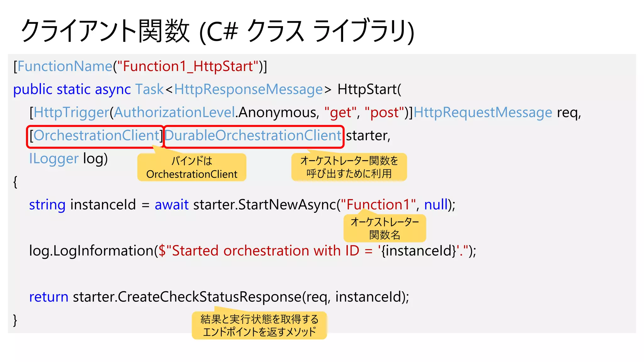Select the HttpTrigger attribute
Viewport: 644px width, 362px height.
coord(71,112)
